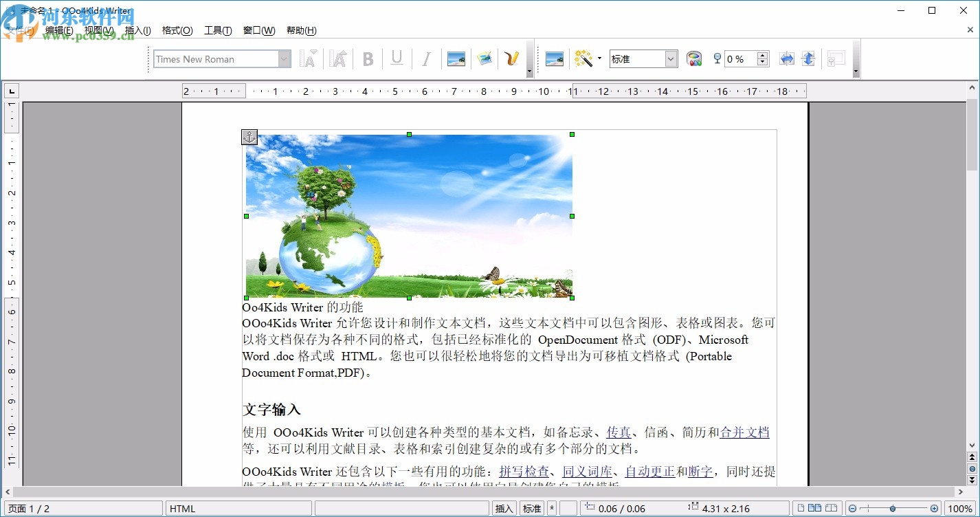Expand picture toolbar overflow arrow after frame icon
This screenshot has width=980, height=517.
(x=856, y=71)
